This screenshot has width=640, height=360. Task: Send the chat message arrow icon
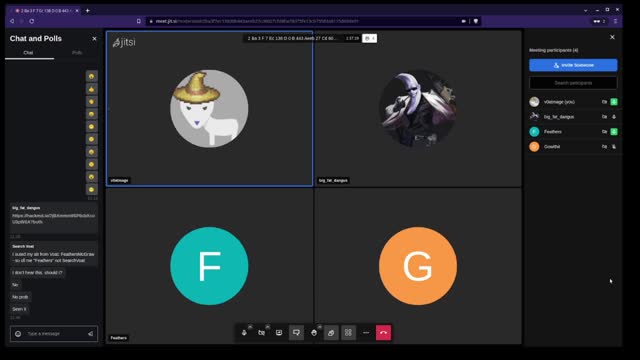point(90,334)
